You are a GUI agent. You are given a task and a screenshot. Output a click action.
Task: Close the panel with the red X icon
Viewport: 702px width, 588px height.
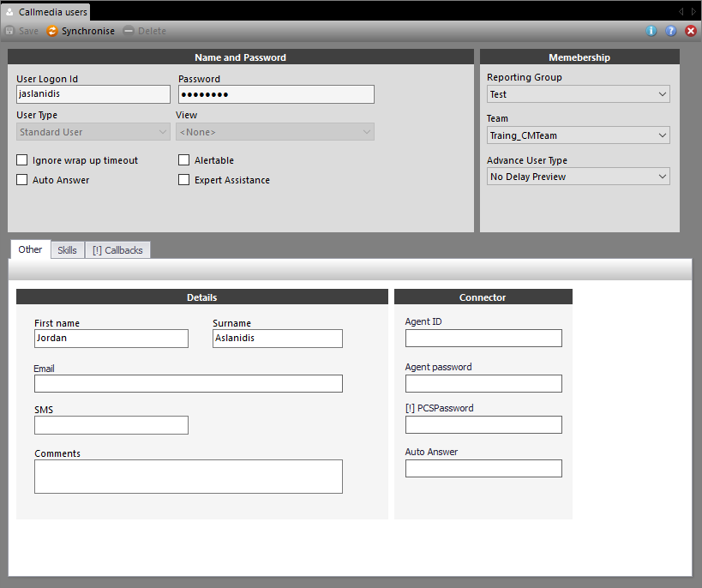[690, 31]
